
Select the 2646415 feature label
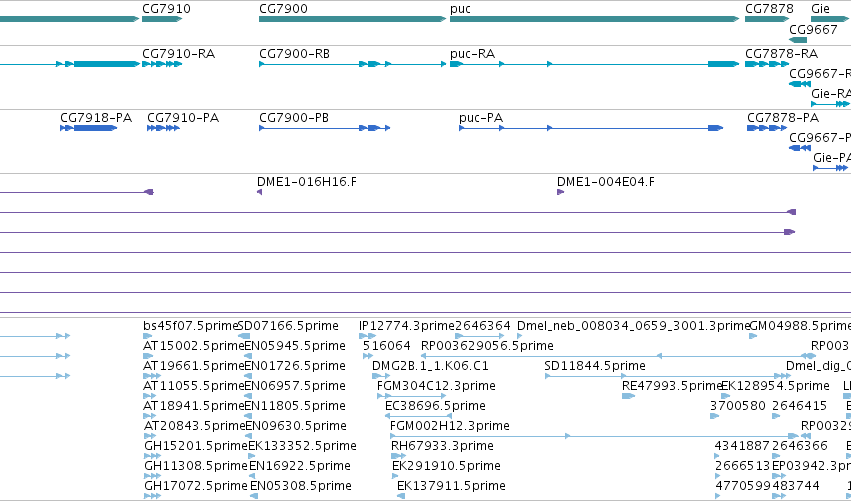click(x=799, y=406)
